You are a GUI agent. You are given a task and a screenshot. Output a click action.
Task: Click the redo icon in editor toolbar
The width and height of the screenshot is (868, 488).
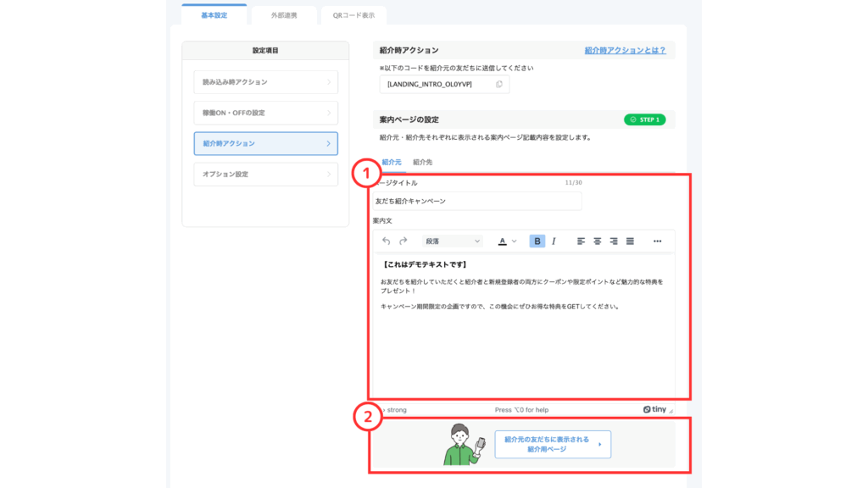[x=403, y=241]
